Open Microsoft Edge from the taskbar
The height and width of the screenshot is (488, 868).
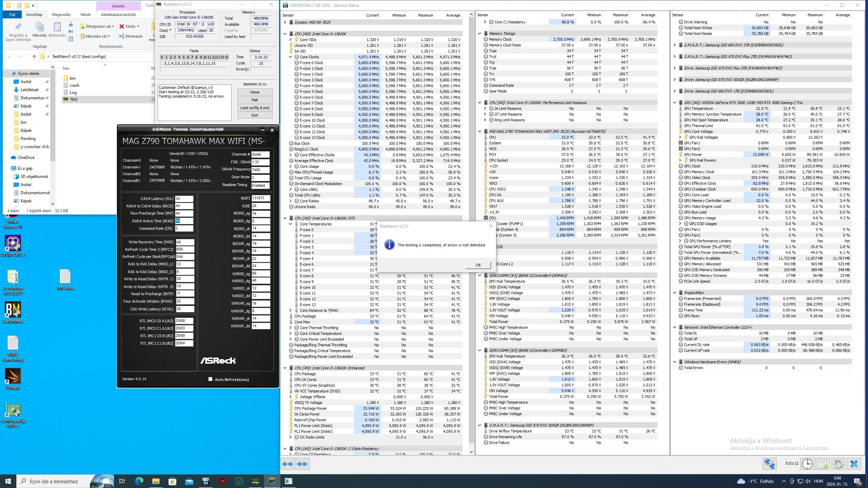pos(139,481)
